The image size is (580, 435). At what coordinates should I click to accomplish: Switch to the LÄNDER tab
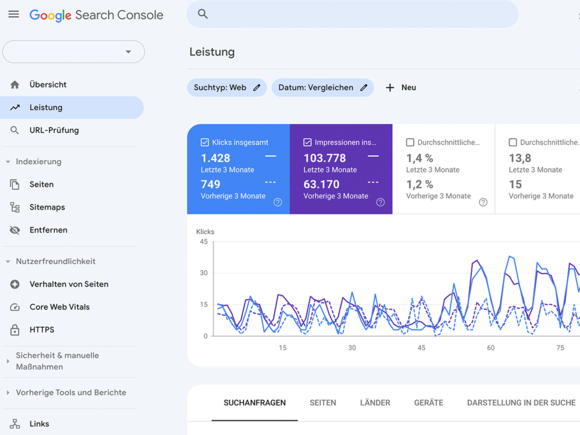tap(375, 403)
